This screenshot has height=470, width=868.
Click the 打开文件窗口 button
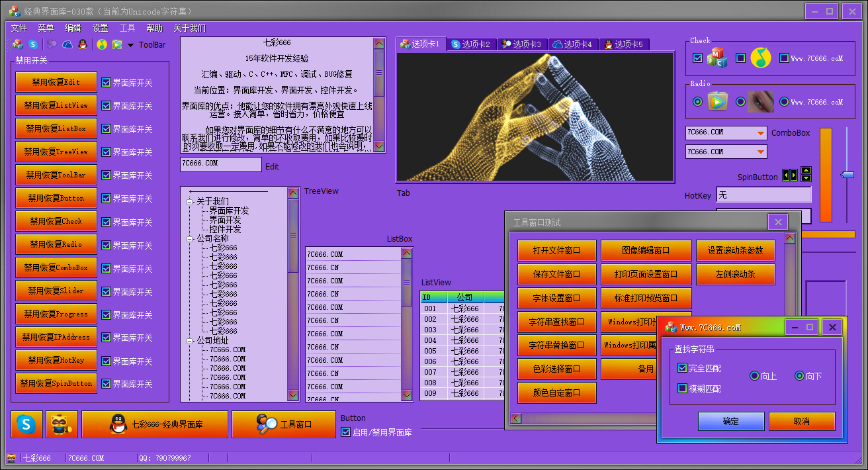point(556,251)
